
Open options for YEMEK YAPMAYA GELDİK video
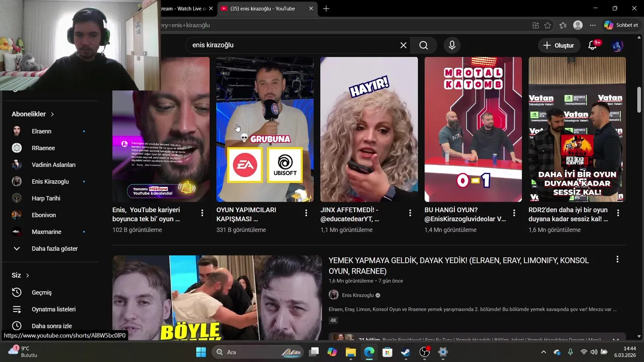point(617,259)
